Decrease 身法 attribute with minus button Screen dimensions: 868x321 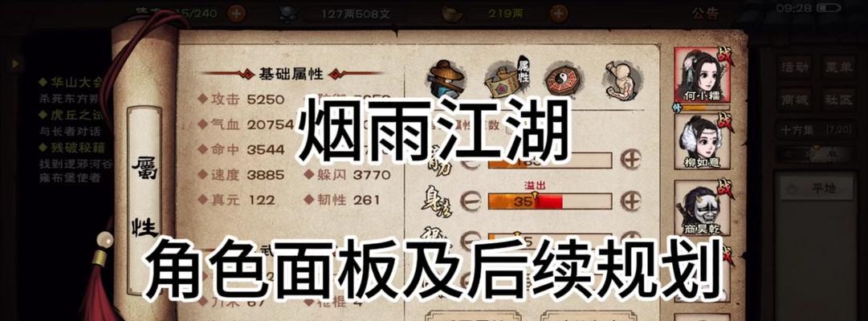(x=470, y=201)
